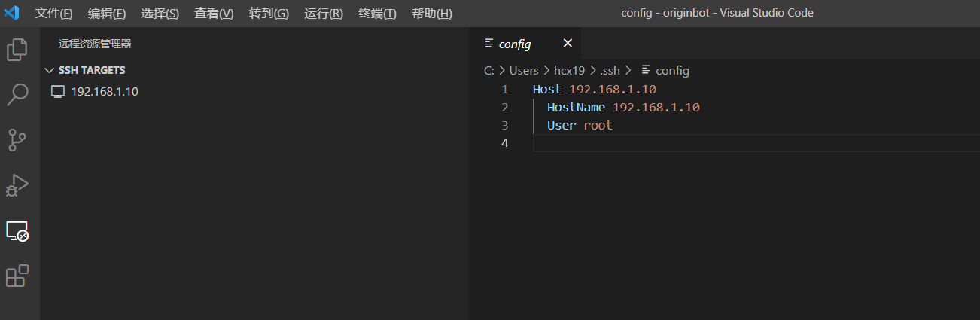This screenshot has height=320, width=980.
Task: Select the Remote Explorer icon
Action: pos(17,231)
